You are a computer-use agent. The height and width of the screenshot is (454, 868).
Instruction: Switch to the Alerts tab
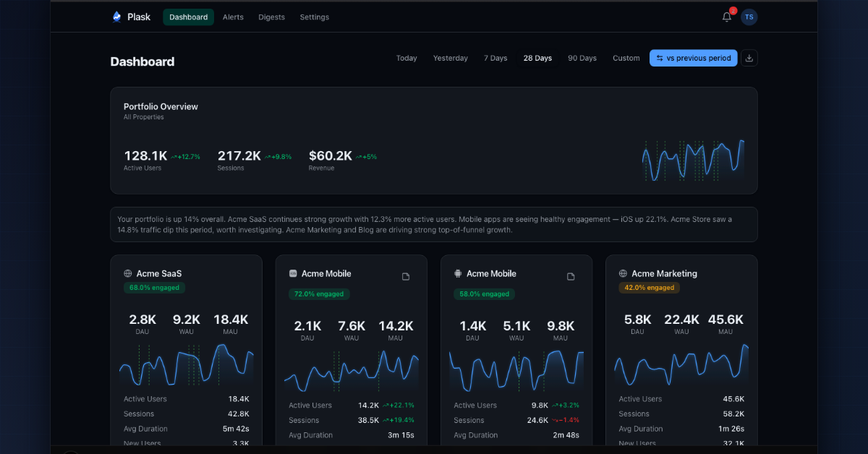click(233, 17)
